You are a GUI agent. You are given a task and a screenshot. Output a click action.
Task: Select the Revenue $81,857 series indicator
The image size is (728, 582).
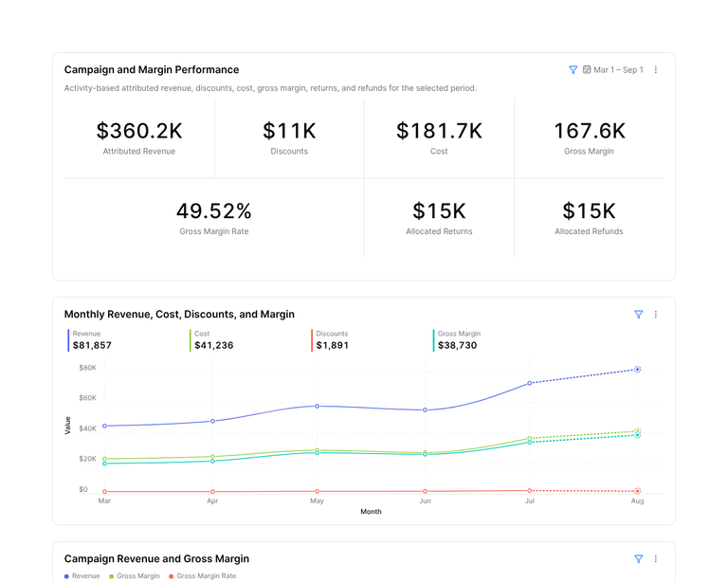[90, 340]
